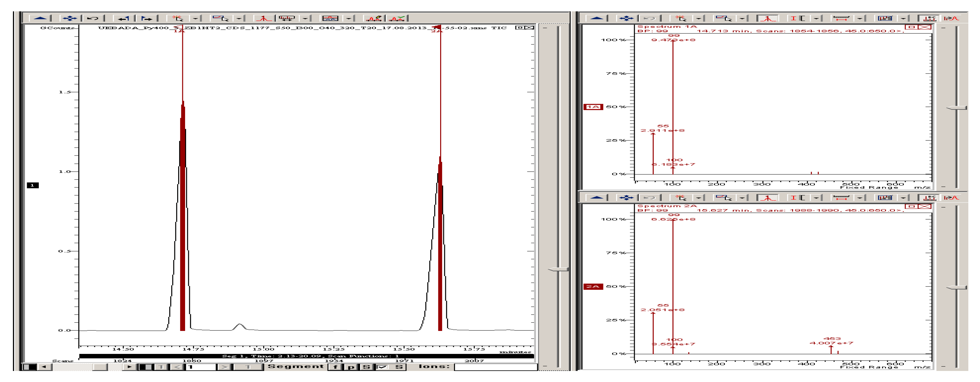Click the four-way pan arrows in Spectrum 1A toolbar
This screenshot has height=382, width=980.
[x=626, y=18]
